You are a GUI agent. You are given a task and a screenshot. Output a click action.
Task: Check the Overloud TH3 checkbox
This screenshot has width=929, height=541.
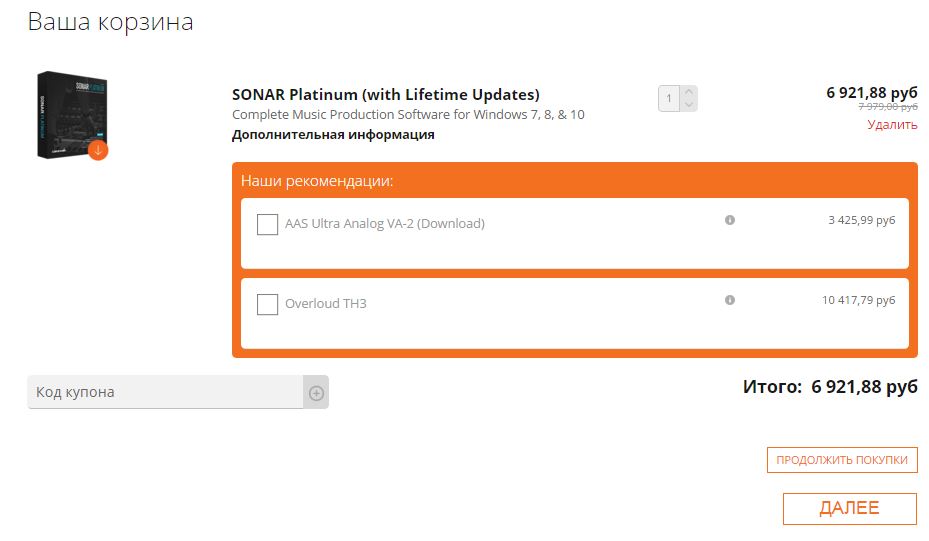click(x=267, y=304)
